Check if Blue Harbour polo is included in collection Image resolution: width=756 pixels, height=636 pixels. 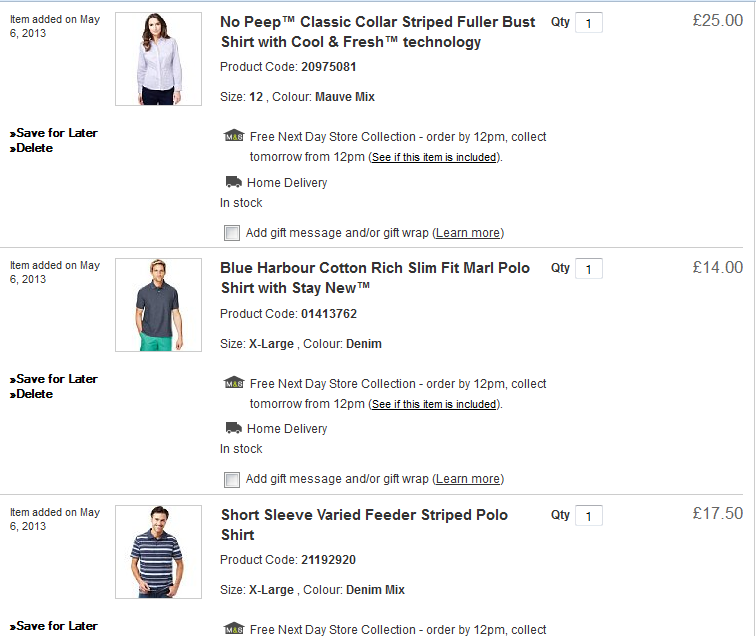point(433,404)
